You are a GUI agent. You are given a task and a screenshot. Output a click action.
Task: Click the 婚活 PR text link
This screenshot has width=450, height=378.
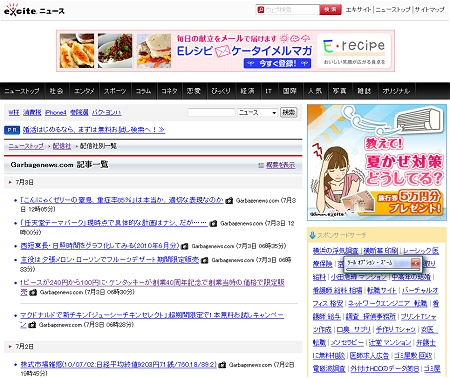94,130
